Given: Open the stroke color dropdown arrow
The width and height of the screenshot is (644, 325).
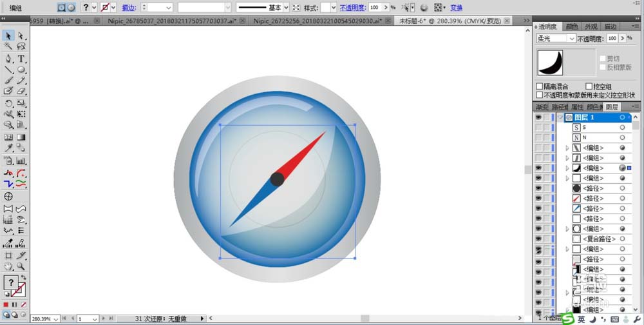Looking at the screenshot, I should click(x=113, y=7).
